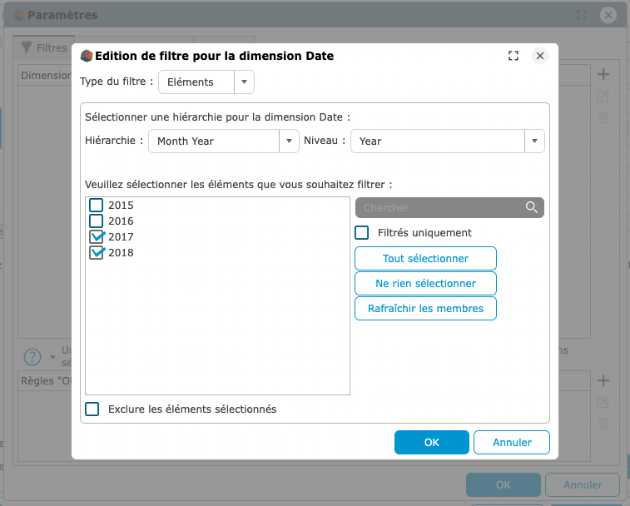Click the Rafraîchir les membres button
The image size is (630, 506).
point(425,308)
